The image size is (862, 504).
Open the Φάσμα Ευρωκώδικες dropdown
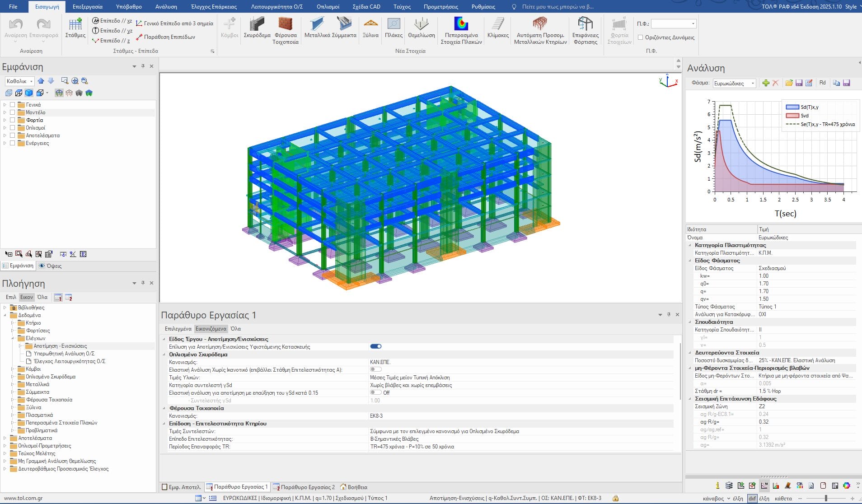point(734,83)
